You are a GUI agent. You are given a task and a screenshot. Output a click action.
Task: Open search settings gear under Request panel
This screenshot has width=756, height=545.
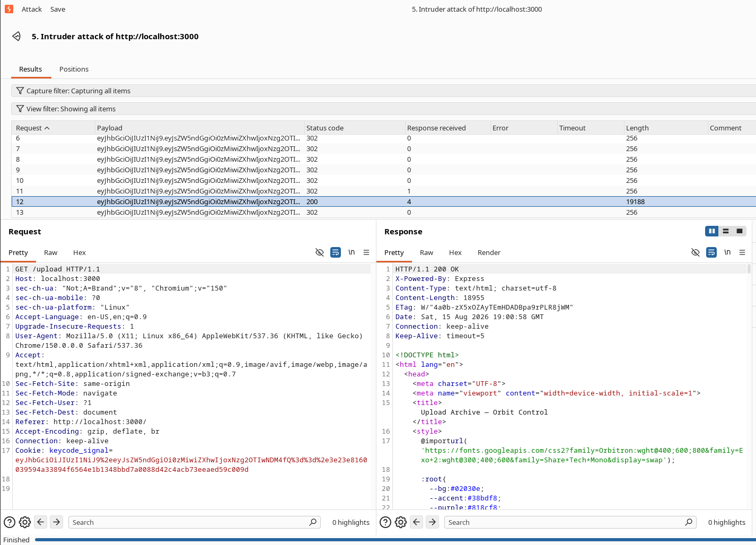(25, 522)
